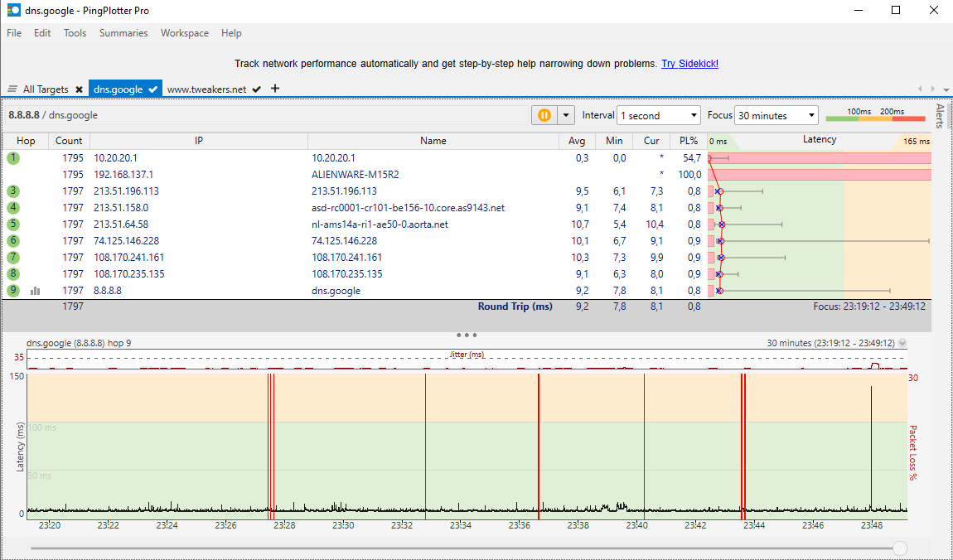This screenshot has height=560, width=953.
Task: Select the hop 5 green circle icon
Action: (13, 224)
